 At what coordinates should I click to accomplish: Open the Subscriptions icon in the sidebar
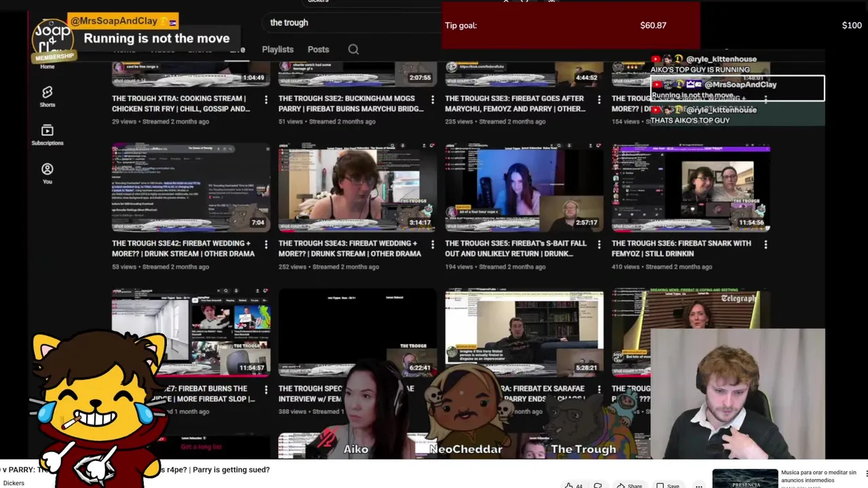pos(47,130)
